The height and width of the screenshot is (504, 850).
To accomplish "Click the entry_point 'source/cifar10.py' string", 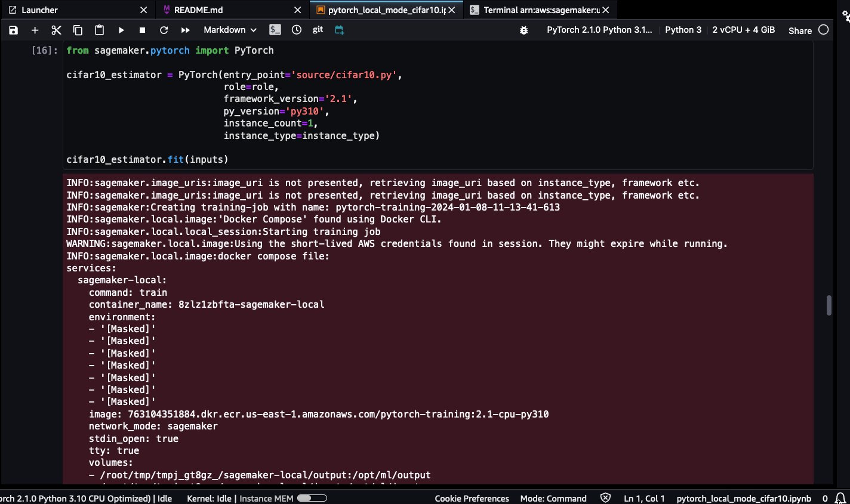I will (344, 75).
